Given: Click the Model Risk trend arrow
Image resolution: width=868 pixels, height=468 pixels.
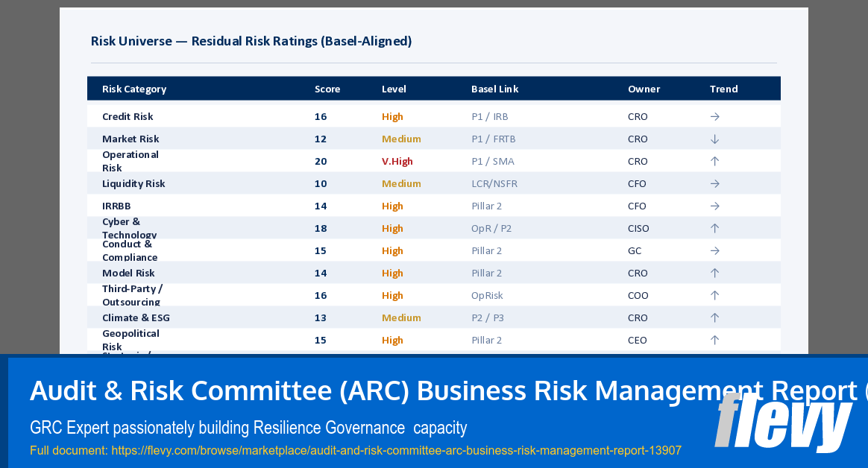Looking at the screenshot, I should 714,273.
